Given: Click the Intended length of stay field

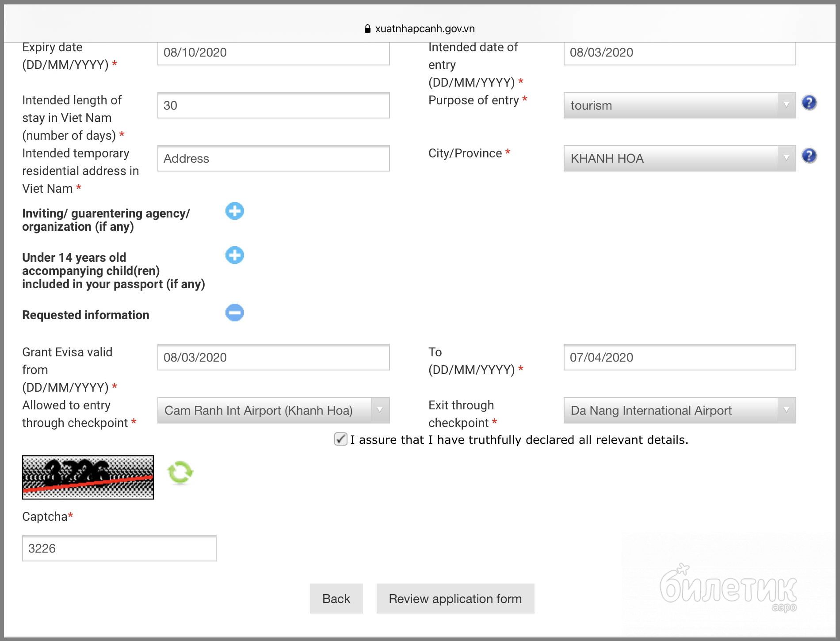Looking at the screenshot, I should pyautogui.click(x=273, y=105).
